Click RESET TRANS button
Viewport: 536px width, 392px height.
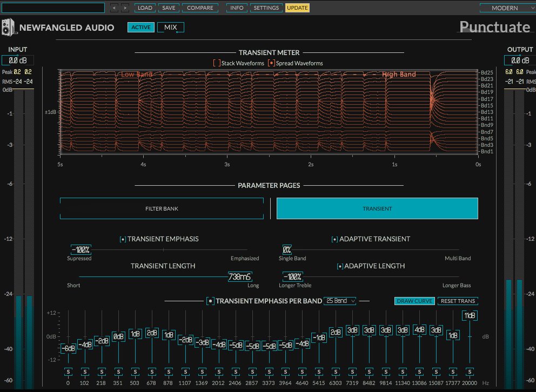458,301
